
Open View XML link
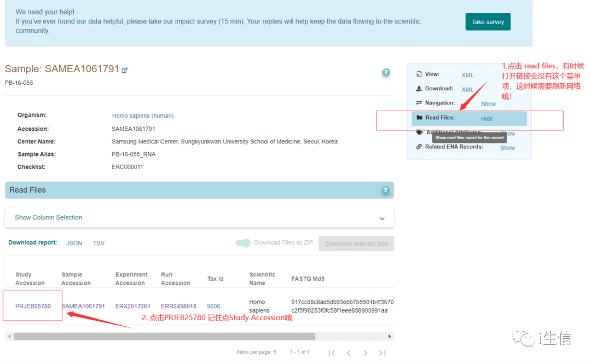(x=467, y=76)
